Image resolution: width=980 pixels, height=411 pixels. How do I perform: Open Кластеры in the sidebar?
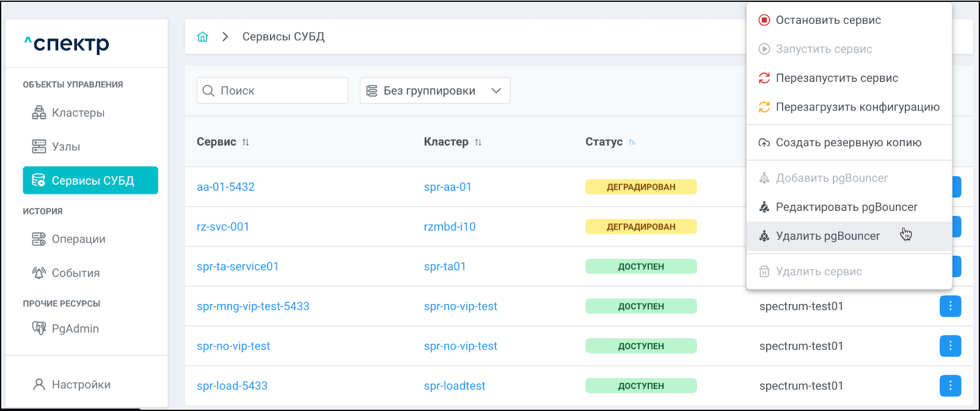pyautogui.click(x=78, y=113)
